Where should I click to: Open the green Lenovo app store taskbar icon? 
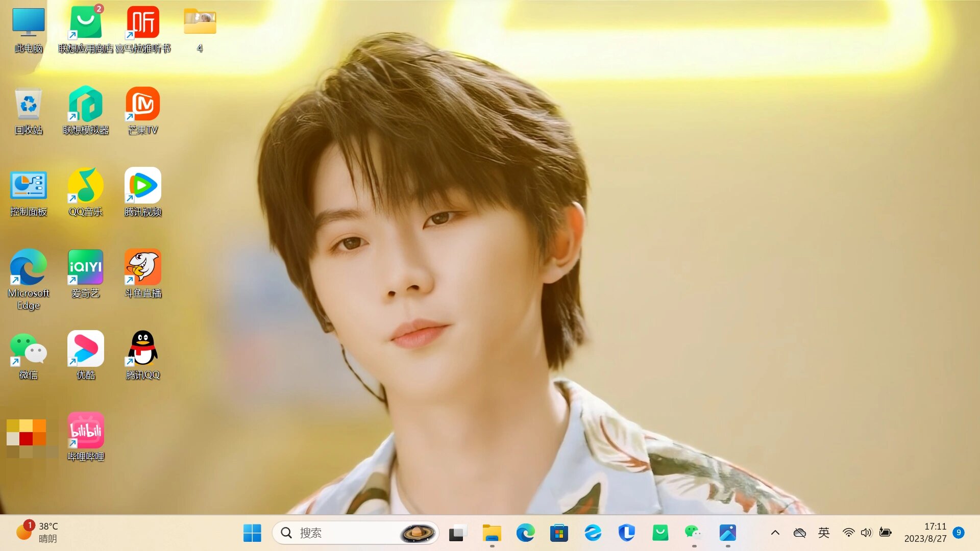point(660,533)
